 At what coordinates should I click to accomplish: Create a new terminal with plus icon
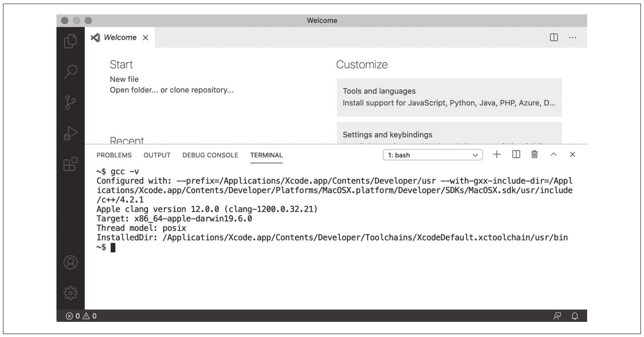497,154
